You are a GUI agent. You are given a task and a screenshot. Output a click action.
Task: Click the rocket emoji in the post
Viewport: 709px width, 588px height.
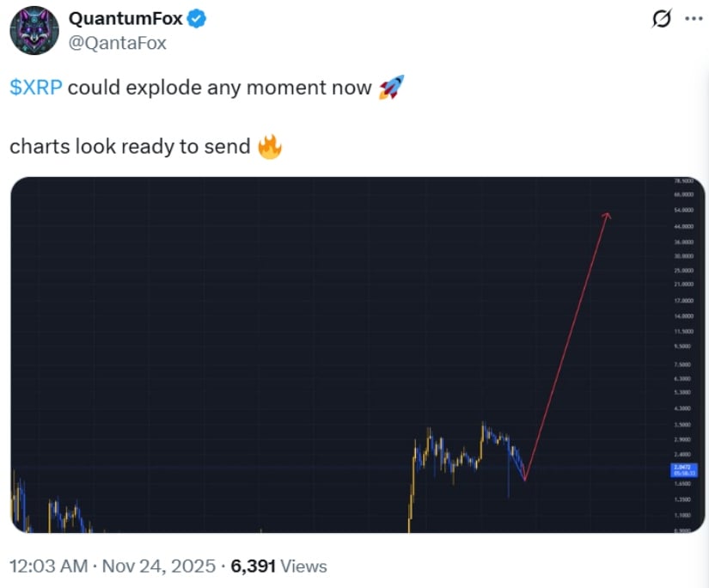(x=391, y=88)
